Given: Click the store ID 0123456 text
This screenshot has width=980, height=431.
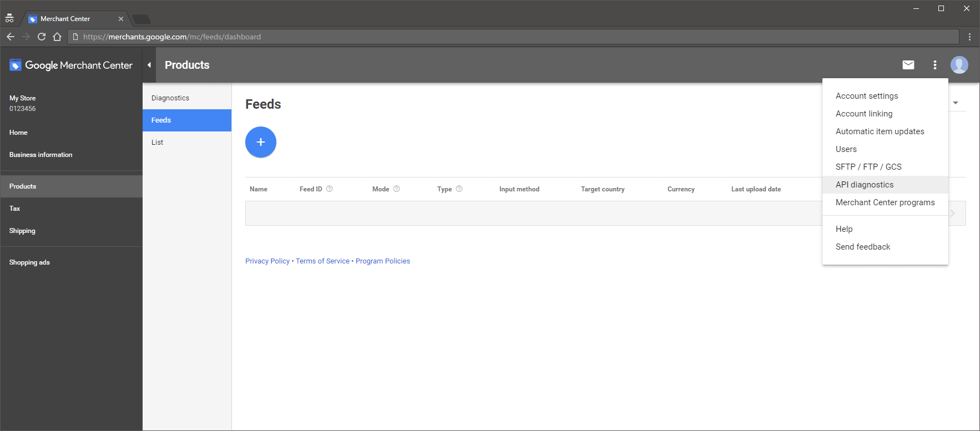Looking at the screenshot, I should 22,109.
